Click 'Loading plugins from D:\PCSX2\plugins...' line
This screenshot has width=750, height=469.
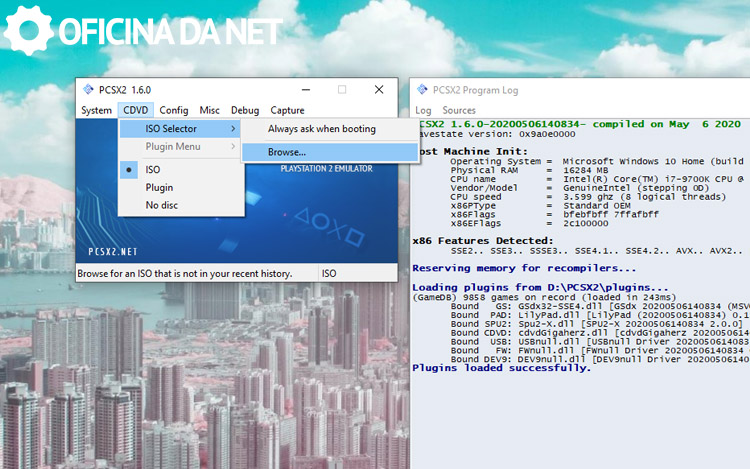[x=540, y=287]
